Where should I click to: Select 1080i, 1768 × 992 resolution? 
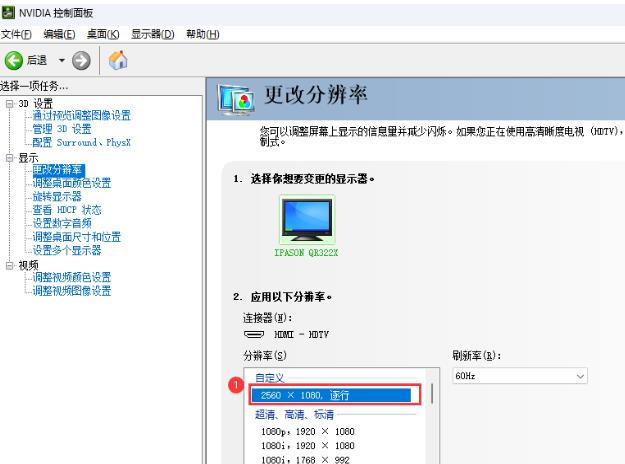(305, 460)
